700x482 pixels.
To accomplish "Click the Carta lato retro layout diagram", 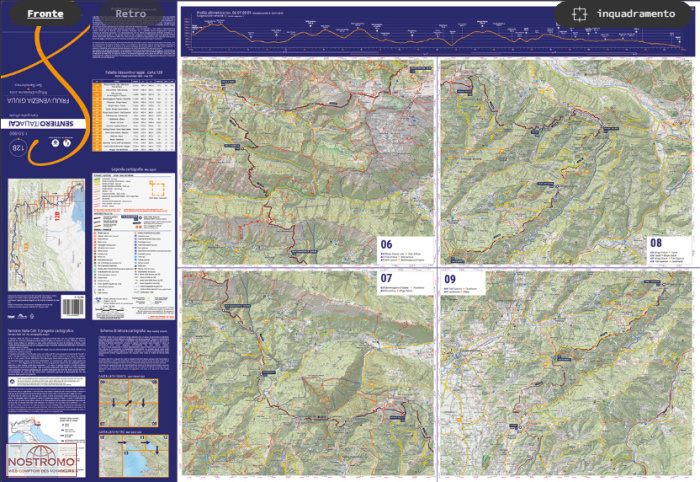I will 133,456.
